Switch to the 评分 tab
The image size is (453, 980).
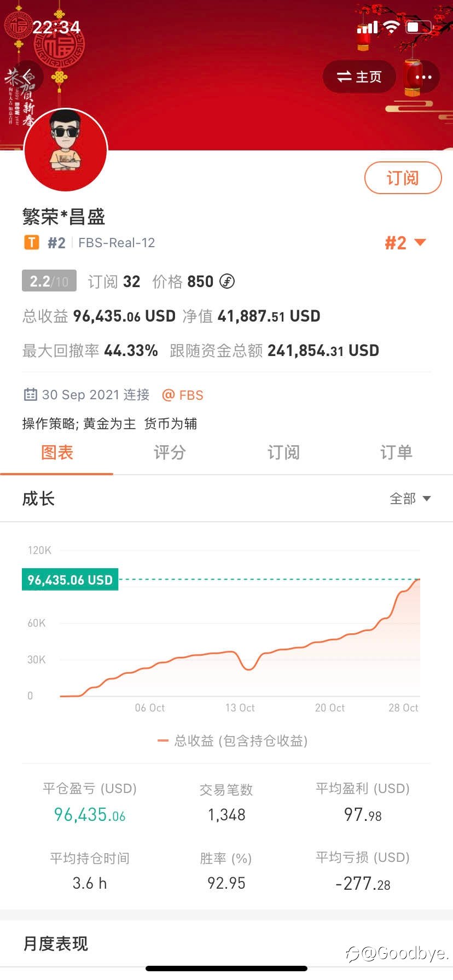point(170,452)
